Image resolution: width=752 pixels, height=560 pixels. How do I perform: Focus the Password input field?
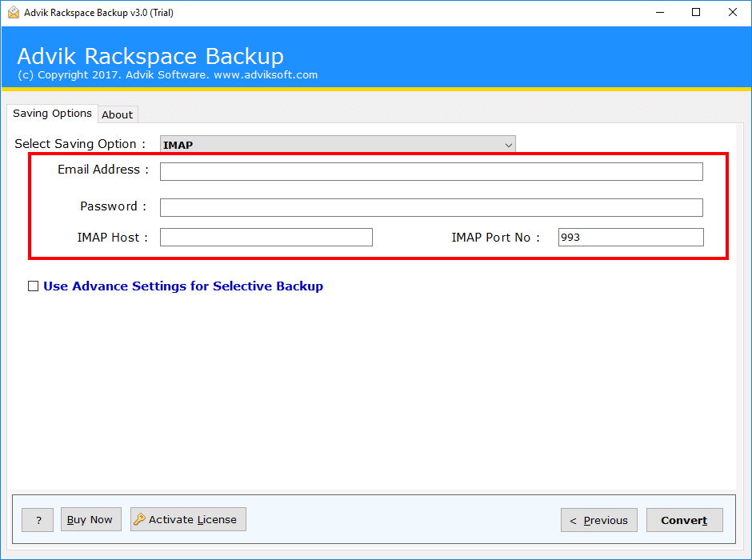click(432, 208)
